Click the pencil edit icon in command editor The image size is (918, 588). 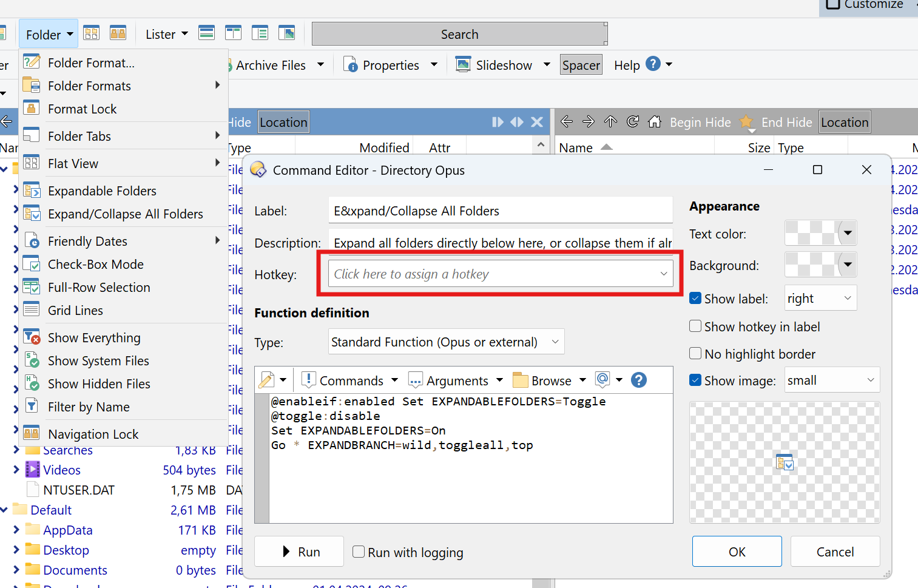coord(266,380)
